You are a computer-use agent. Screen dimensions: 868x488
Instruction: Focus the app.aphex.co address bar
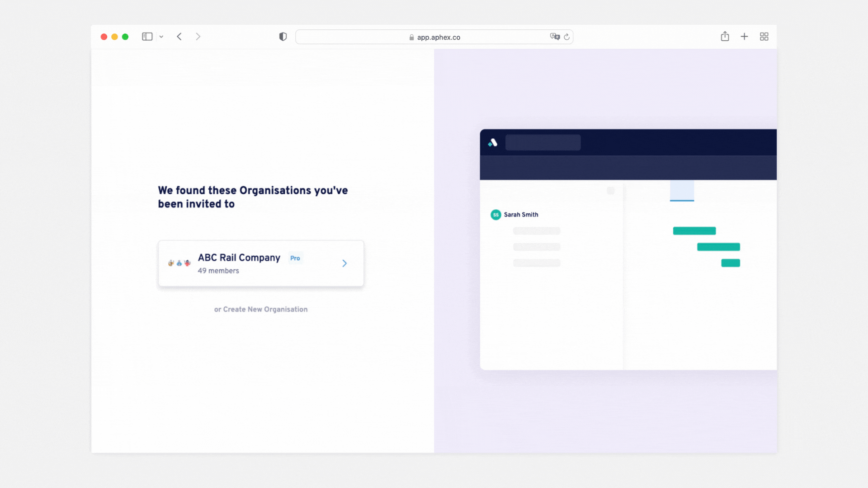434,37
